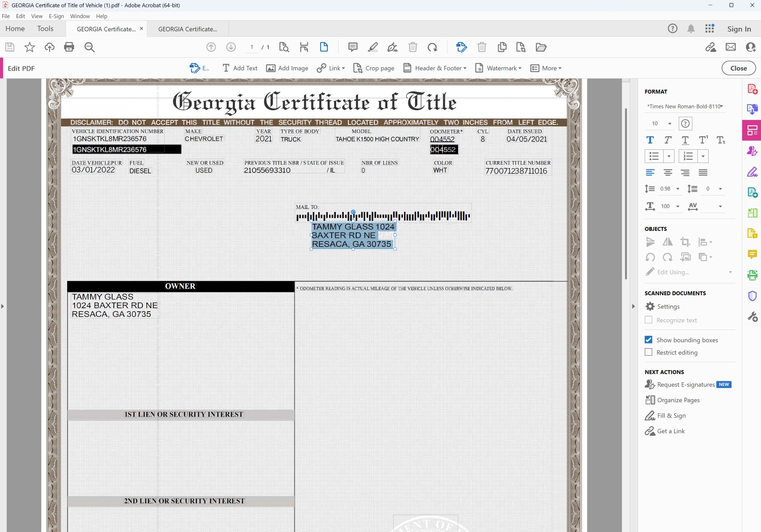Send file by email envelope icon
This screenshot has height=532, width=761.
(x=730, y=47)
